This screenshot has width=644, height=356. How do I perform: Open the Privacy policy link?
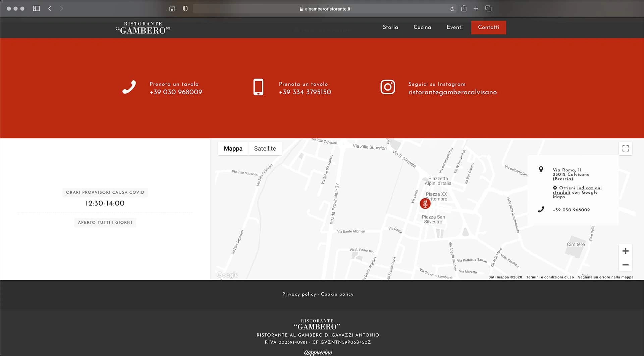click(299, 294)
